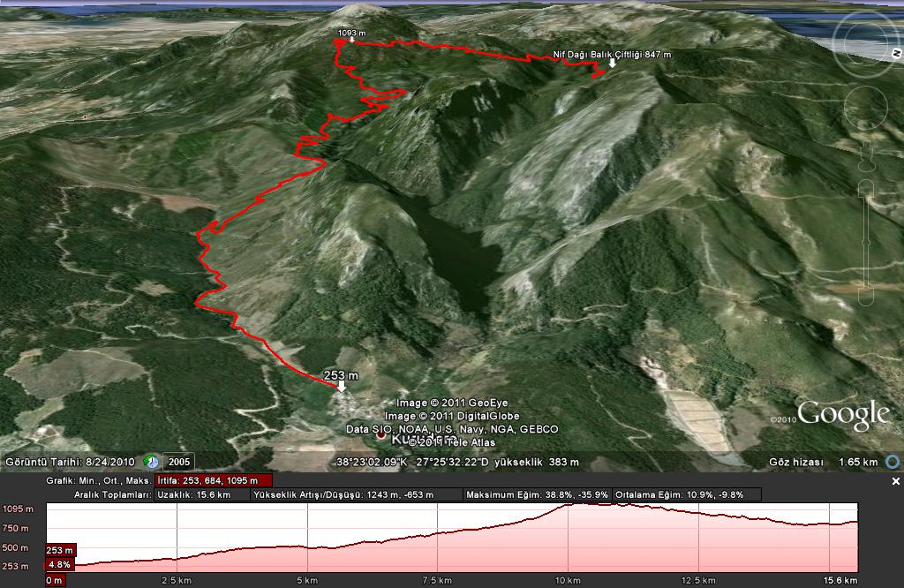Reset north with the N compass marker
The image size is (904, 588).
897,53
